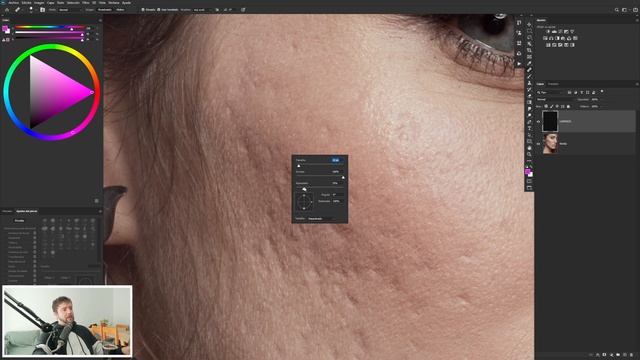640x360 pixels.
Task: Open the Filtro menu
Action: click(x=86, y=3)
